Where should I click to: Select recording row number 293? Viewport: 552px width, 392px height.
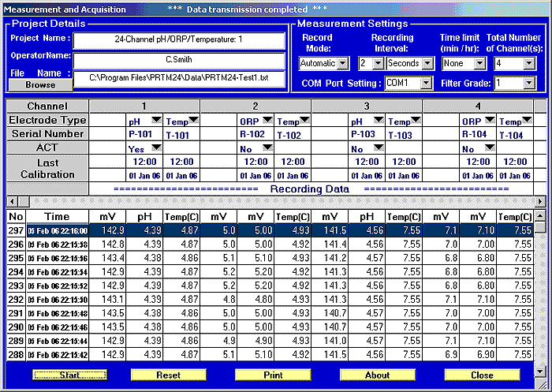(270, 286)
